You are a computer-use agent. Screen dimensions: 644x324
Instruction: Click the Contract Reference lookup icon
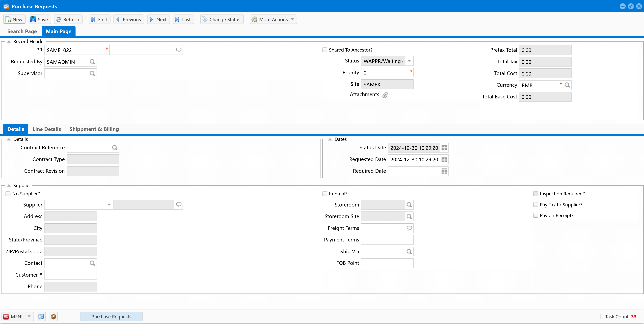pos(114,148)
